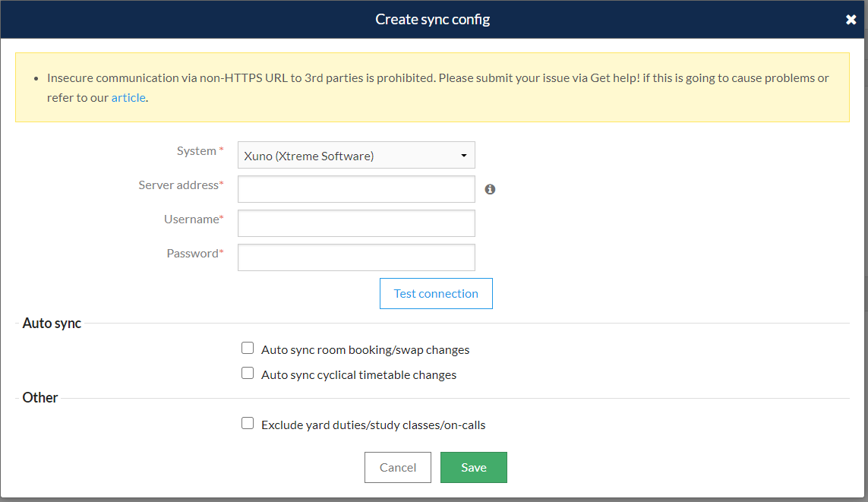This screenshot has width=868, height=502.
Task: Open the System dropdown
Action: point(356,156)
